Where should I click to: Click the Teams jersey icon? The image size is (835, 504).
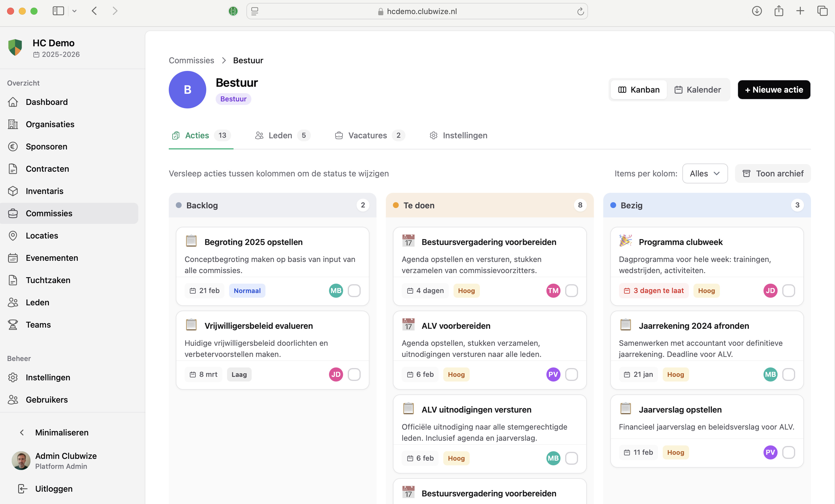coord(13,324)
